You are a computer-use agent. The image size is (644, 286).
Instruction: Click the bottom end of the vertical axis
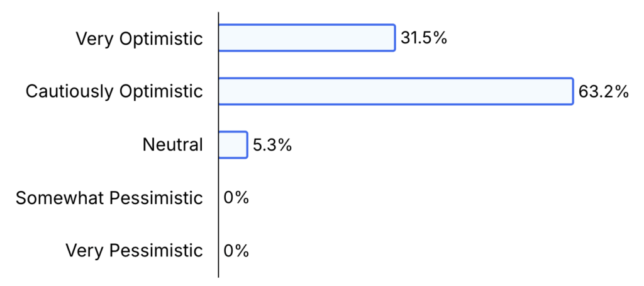pyautogui.click(x=219, y=275)
